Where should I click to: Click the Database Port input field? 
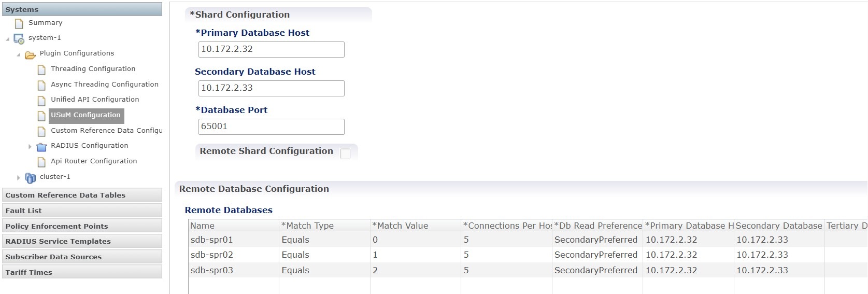tap(271, 127)
